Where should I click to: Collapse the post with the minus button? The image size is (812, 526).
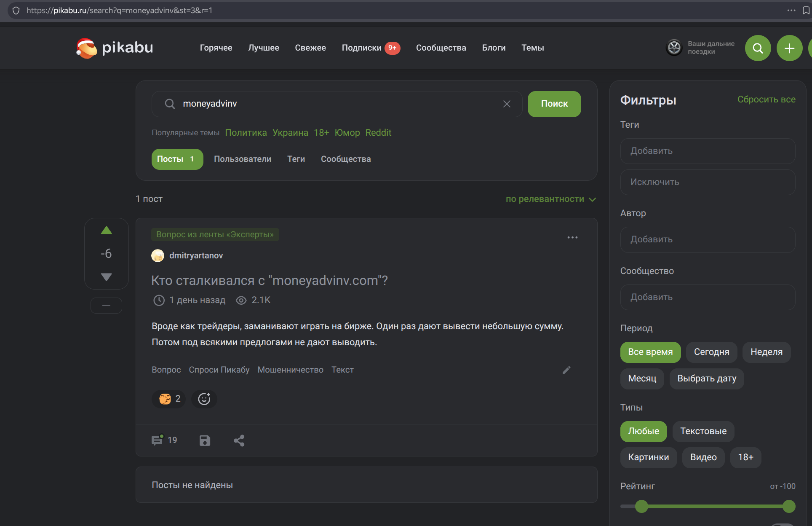pyautogui.click(x=106, y=305)
